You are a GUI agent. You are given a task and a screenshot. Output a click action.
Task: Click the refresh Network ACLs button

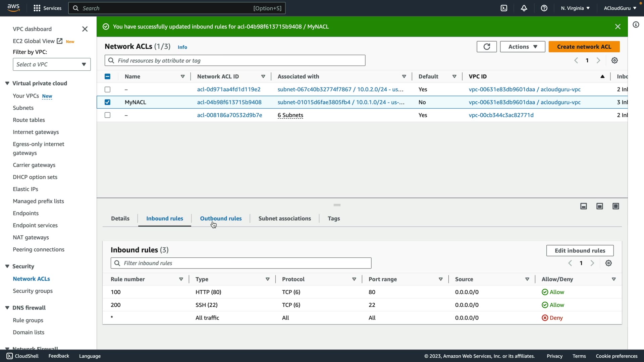[x=486, y=47]
